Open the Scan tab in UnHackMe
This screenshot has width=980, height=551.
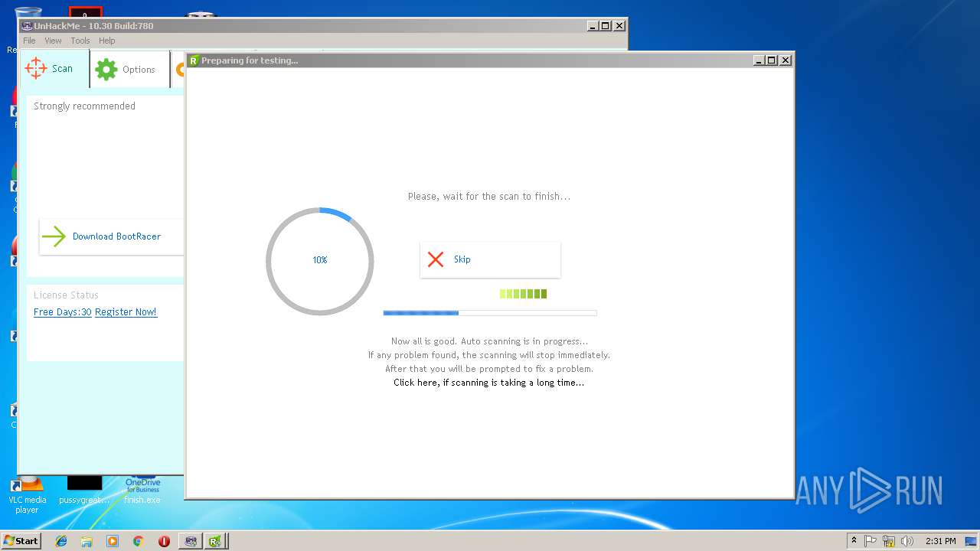coord(54,69)
